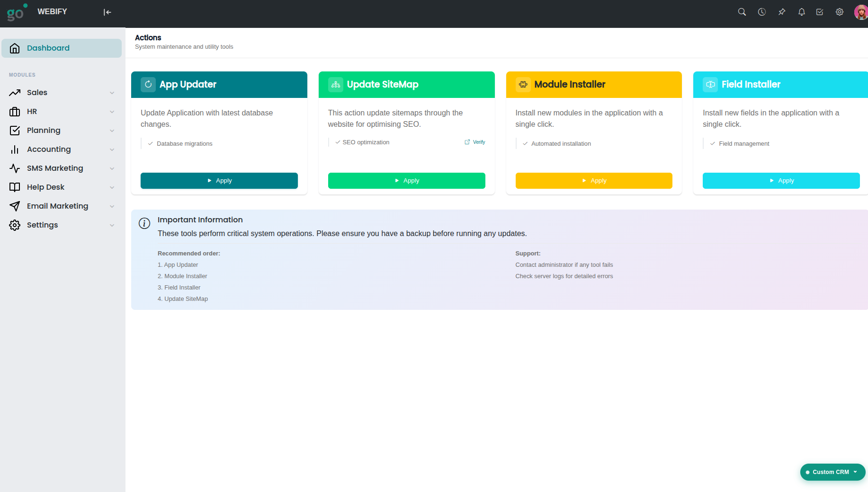Click the 'Actions' page heading
The image size is (868, 492).
(148, 38)
